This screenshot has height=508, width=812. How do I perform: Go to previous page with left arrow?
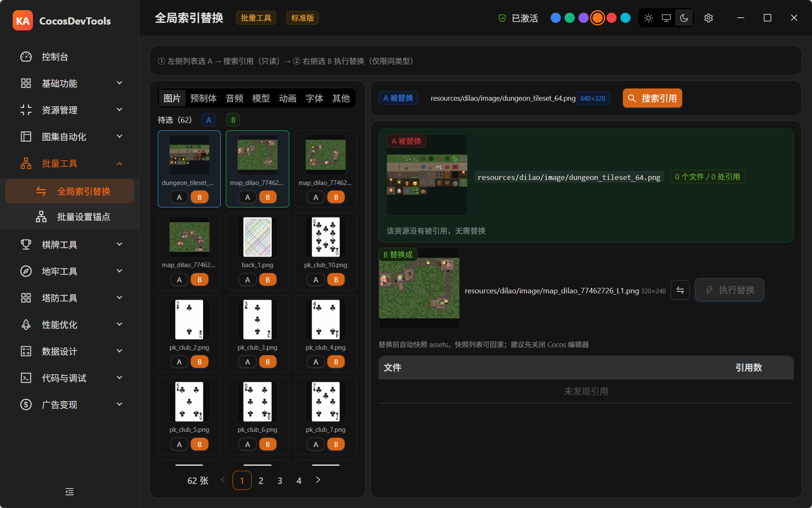click(x=223, y=480)
